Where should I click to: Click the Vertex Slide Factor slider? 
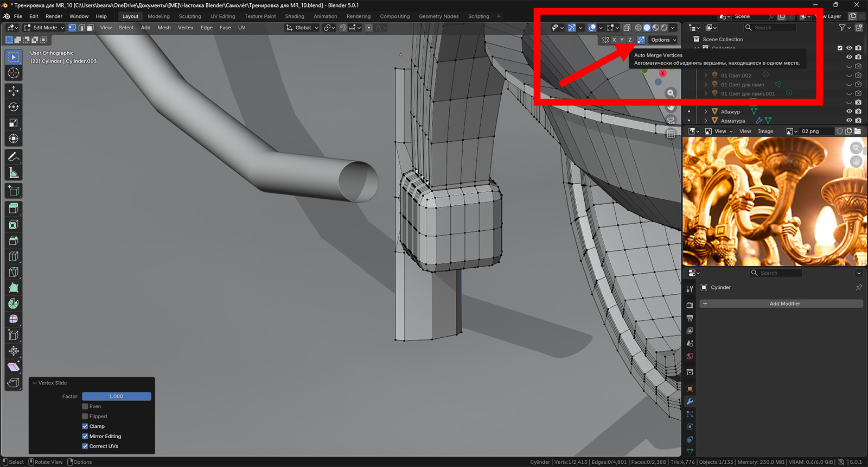[116, 396]
